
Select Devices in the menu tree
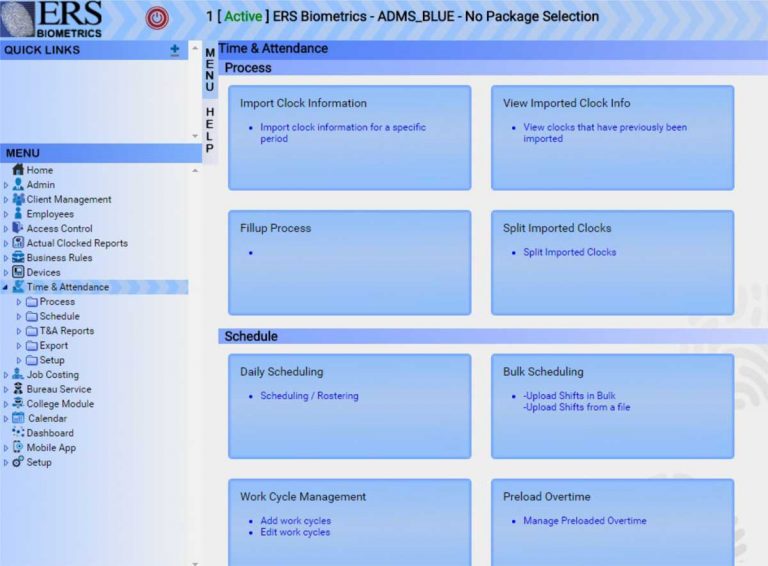tap(44, 272)
